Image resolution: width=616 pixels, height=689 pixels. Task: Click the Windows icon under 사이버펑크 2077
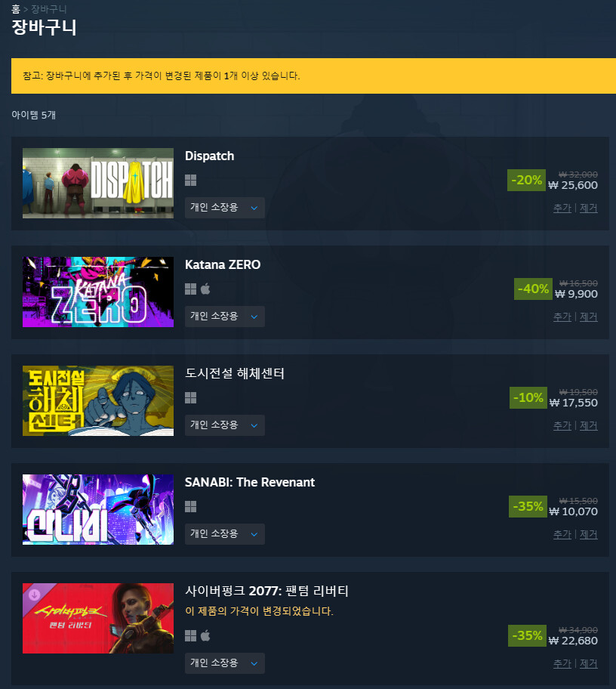[x=190, y=635]
